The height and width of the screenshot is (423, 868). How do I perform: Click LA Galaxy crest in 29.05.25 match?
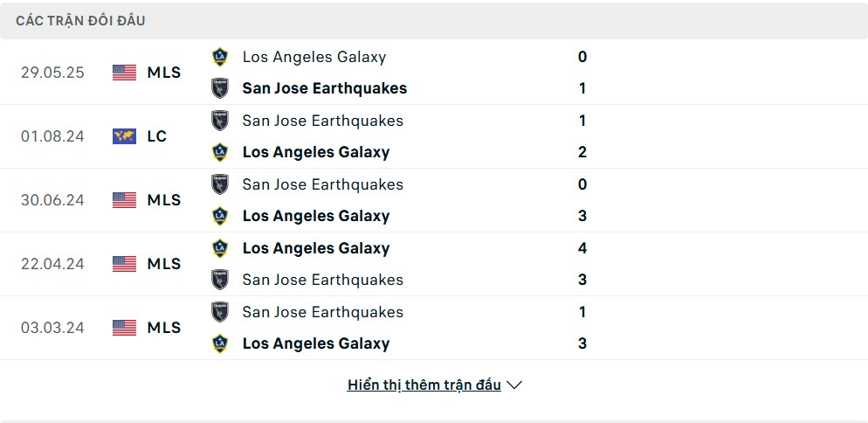tap(220, 57)
